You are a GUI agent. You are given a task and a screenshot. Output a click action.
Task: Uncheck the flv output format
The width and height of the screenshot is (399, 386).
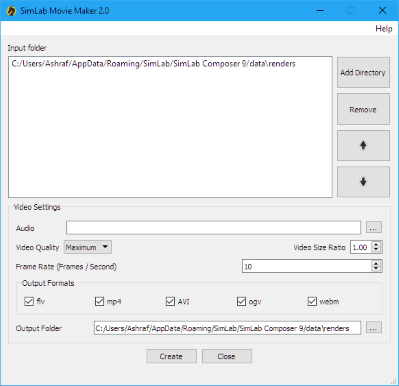tap(29, 302)
